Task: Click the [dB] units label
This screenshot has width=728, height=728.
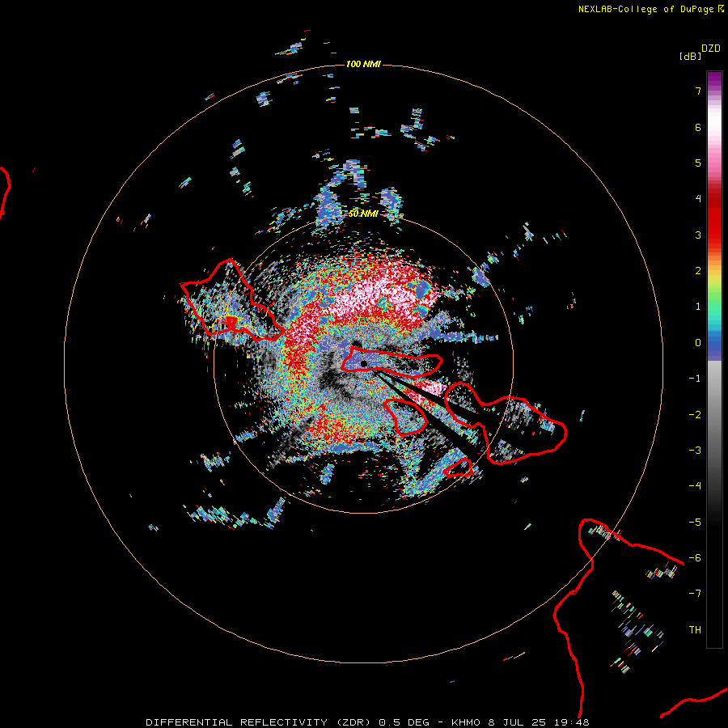Action: pyautogui.click(x=690, y=56)
